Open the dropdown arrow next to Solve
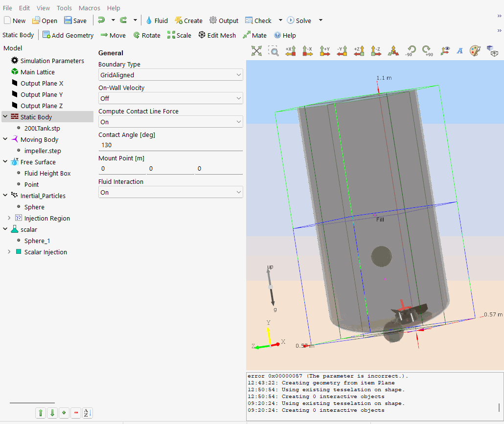 tap(321, 20)
